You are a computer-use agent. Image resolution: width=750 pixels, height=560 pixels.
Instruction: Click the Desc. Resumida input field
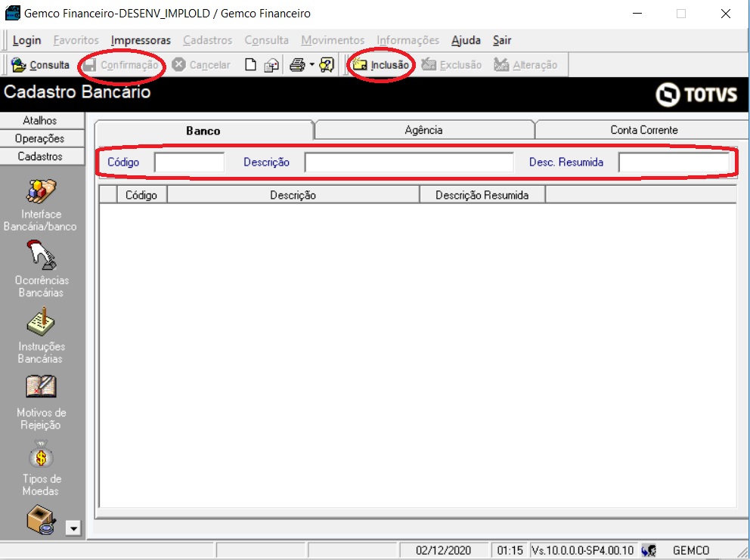[674, 162]
